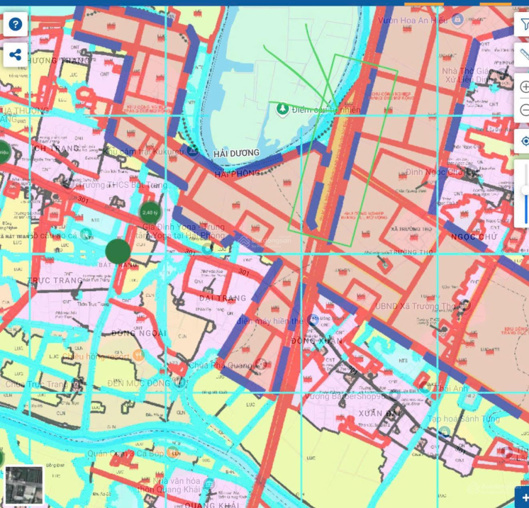
Task: Open the Chiều hồng resort restaurant marker
Action: point(138,355)
